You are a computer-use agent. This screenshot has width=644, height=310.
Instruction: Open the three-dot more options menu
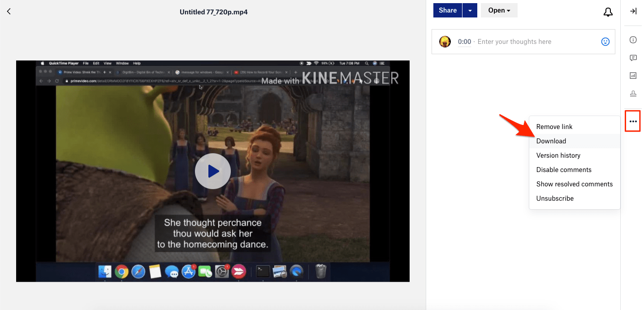pyautogui.click(x=633, y=121)
